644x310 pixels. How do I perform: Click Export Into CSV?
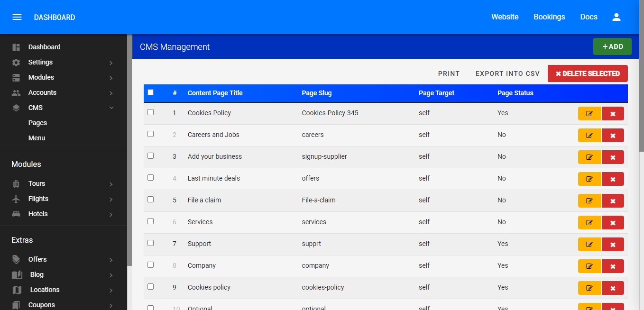coord(507,73)
